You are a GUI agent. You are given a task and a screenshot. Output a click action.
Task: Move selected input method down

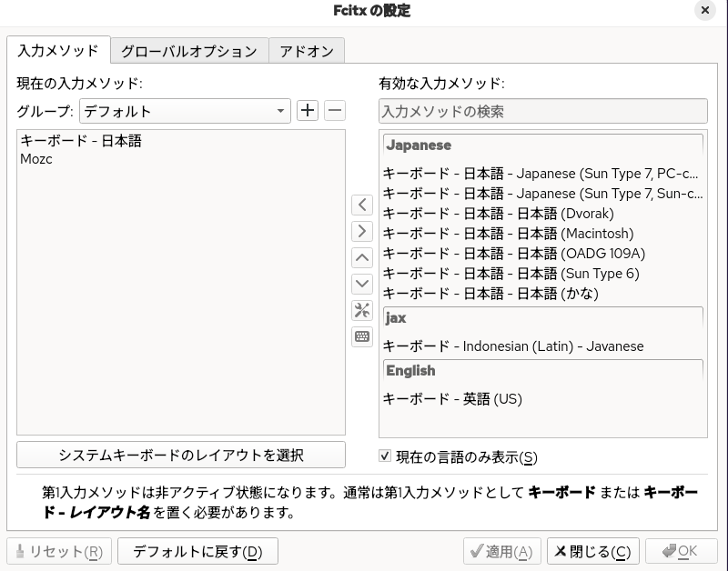[x=361, y=284]
